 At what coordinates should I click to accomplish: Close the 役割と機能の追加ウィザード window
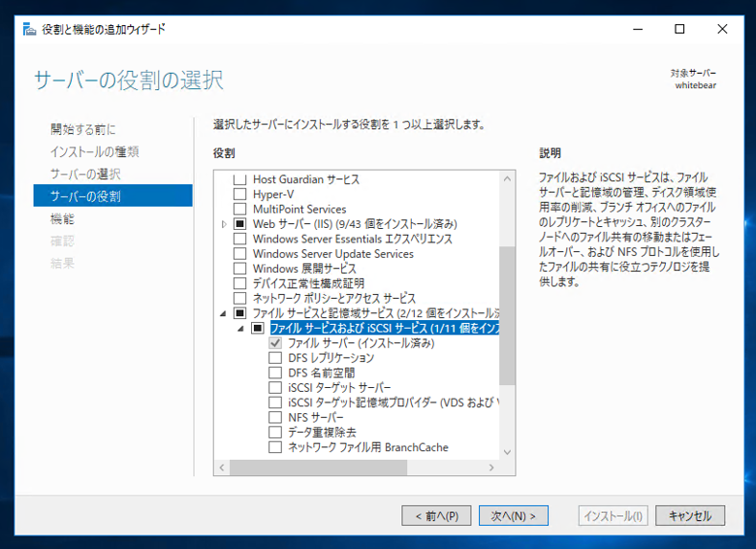tap(722, 29)
